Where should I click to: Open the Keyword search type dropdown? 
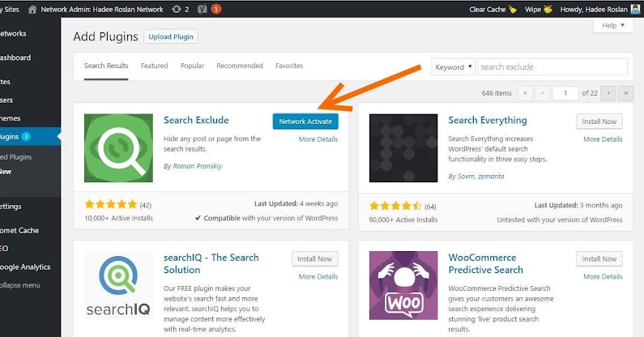point(453,67)
